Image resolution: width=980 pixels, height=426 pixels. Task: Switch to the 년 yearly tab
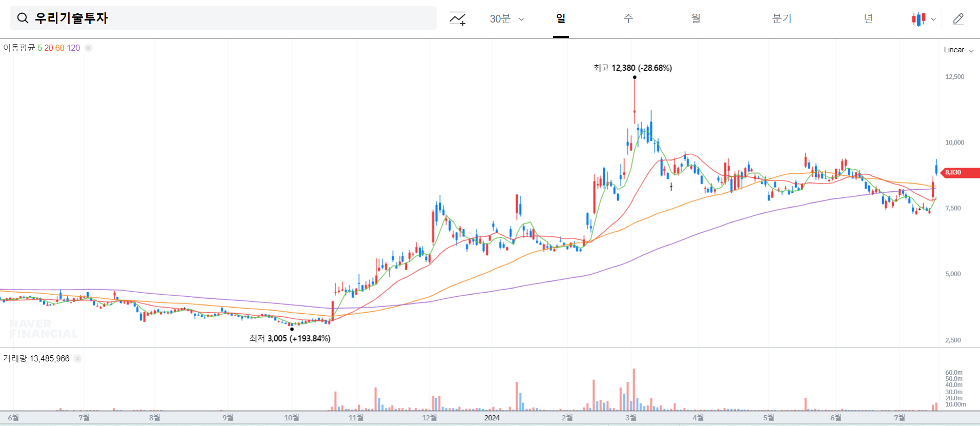click(x=868, y=18)
